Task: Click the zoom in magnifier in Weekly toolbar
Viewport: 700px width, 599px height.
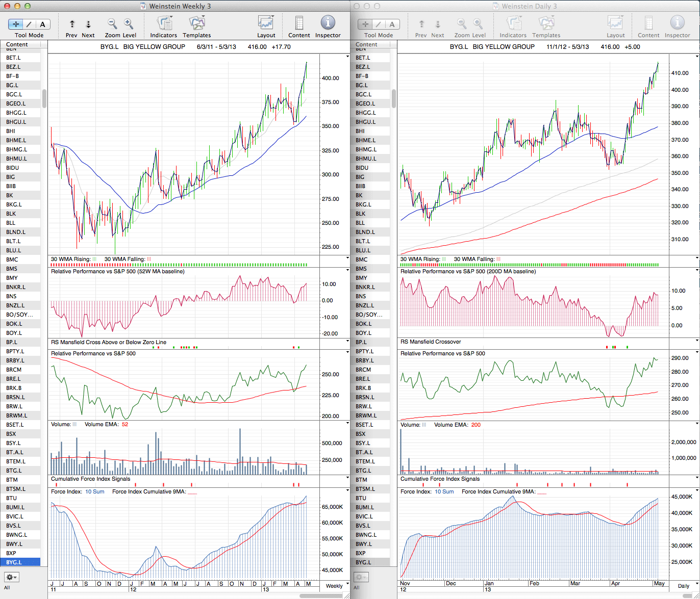Action: [129, 24]
